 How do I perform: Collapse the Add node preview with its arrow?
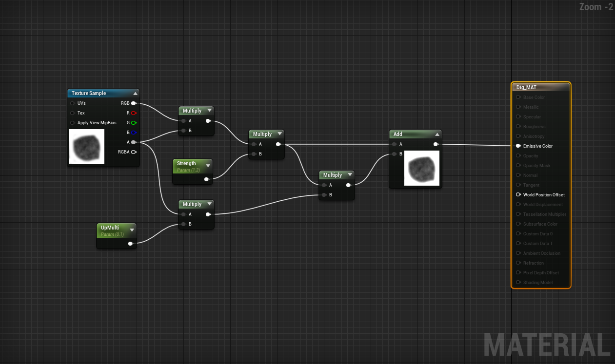(437, 134)
